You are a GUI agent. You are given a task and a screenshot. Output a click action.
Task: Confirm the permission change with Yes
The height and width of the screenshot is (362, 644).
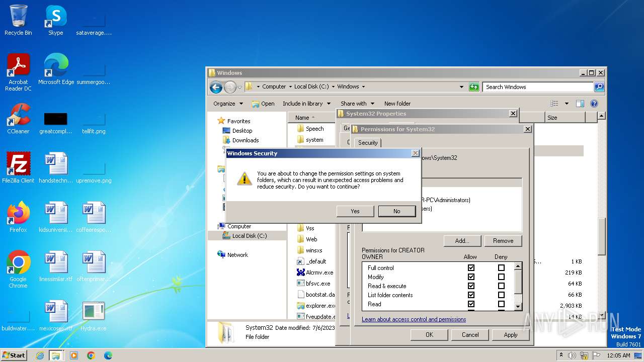[355, 211]
